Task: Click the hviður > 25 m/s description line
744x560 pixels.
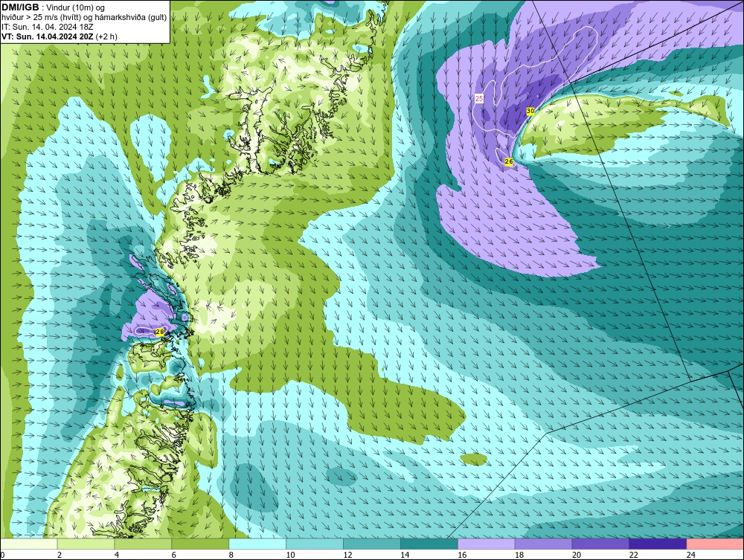Action: tap(84, 18)
